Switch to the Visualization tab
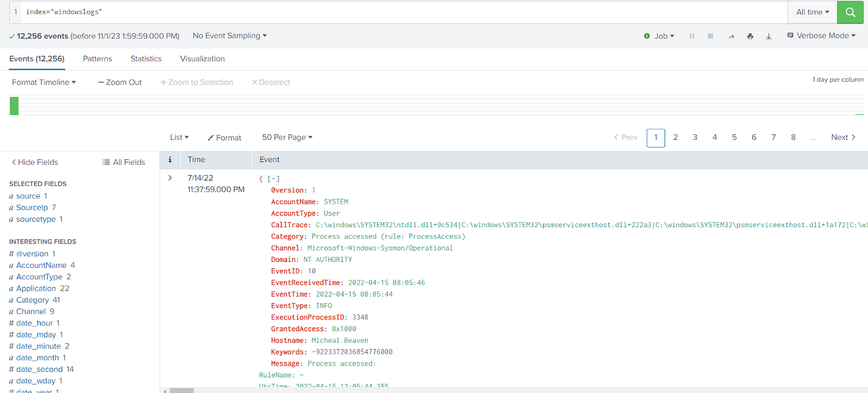Screen dimensions: 868x393 point(202,58)
